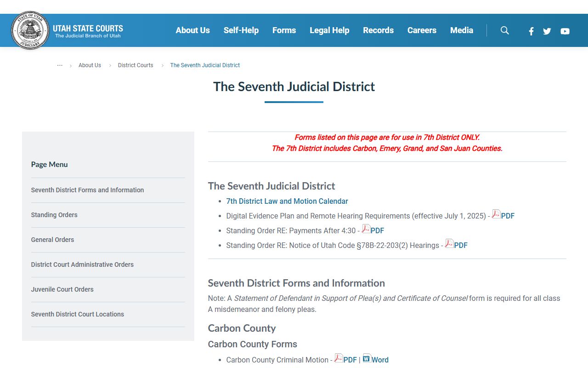This screenshot has width=588, height=368.
Task: Open the Careers menu
Action: tap(422, 30)
